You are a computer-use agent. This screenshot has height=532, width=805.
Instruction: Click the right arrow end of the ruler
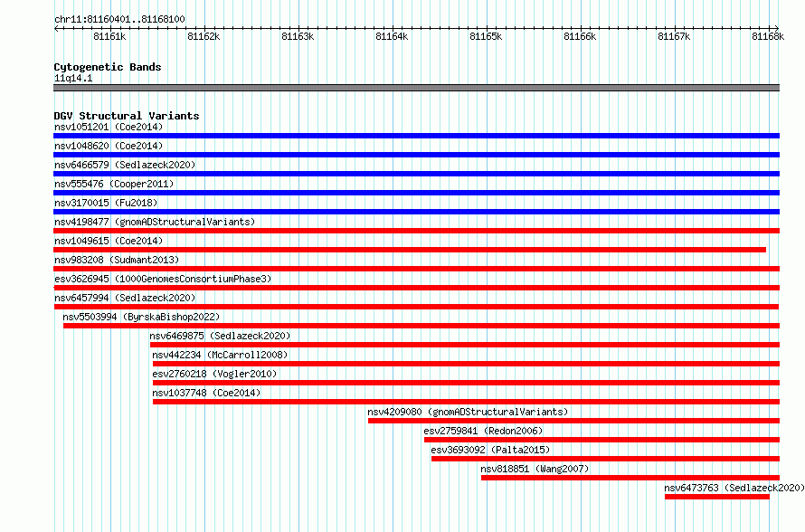[777, 29]
